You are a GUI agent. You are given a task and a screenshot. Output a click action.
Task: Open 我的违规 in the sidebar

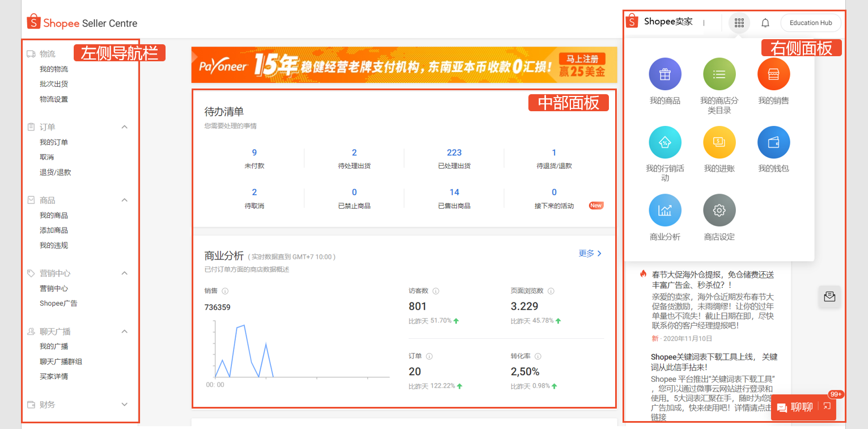[54, 246]
